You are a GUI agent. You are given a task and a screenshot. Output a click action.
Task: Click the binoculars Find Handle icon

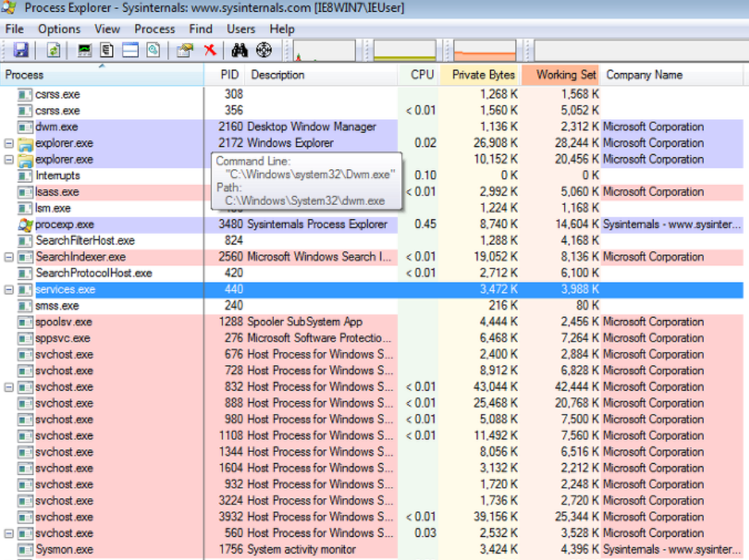tap(239, 50)
